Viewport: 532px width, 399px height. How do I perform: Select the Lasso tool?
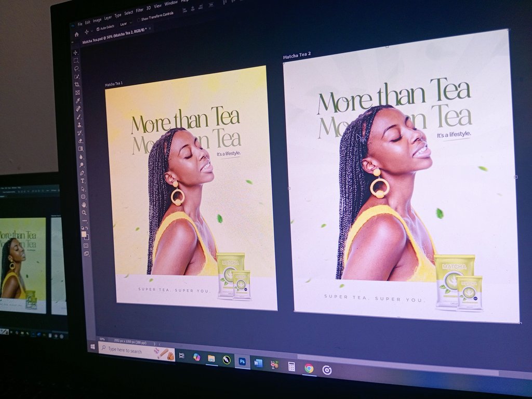(x=76, y=69)
